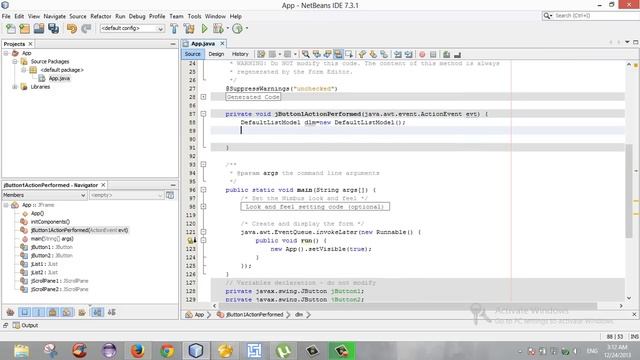
Task: Click the Redo toolbar icon
Action: click(x=86, y=29)
